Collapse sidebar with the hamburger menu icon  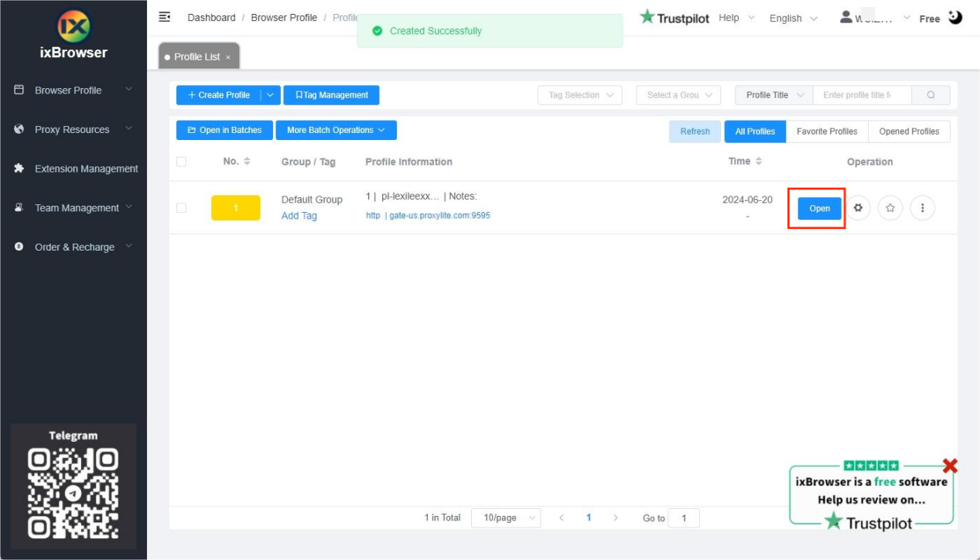click(164, 17)
